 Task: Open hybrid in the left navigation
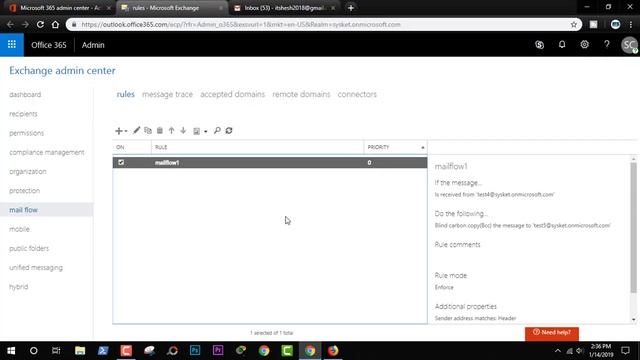pyautogui.click(x=19, y=287)
